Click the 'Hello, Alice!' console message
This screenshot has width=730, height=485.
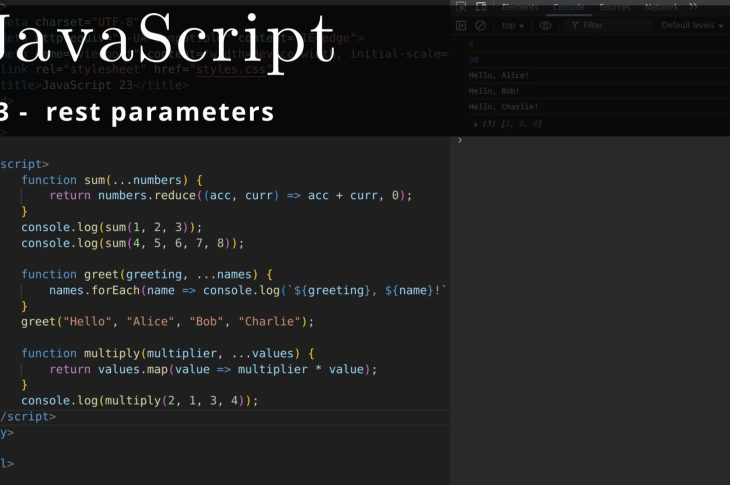click(x=498, y=75)
